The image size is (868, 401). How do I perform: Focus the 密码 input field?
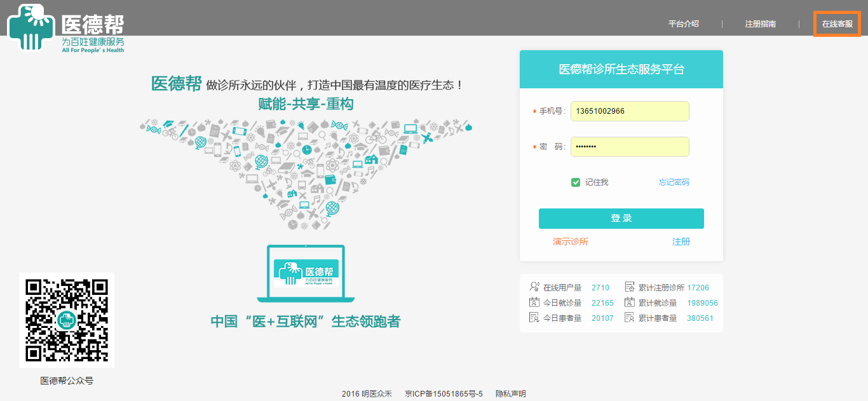[630, 147]
